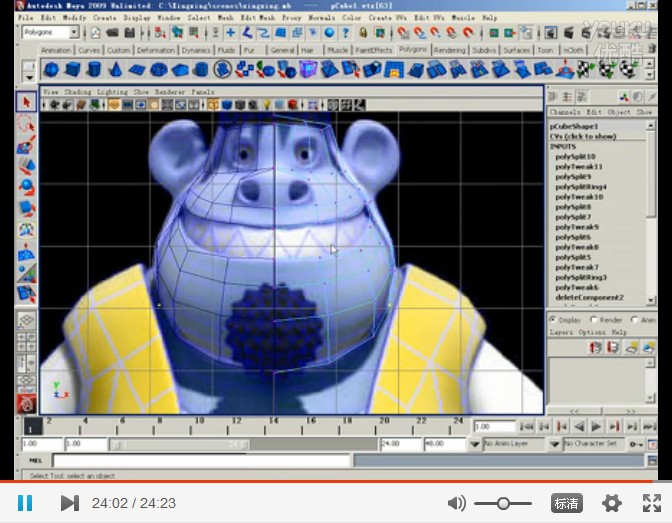Switch to the Rendering shelf tab

[449, 50]
